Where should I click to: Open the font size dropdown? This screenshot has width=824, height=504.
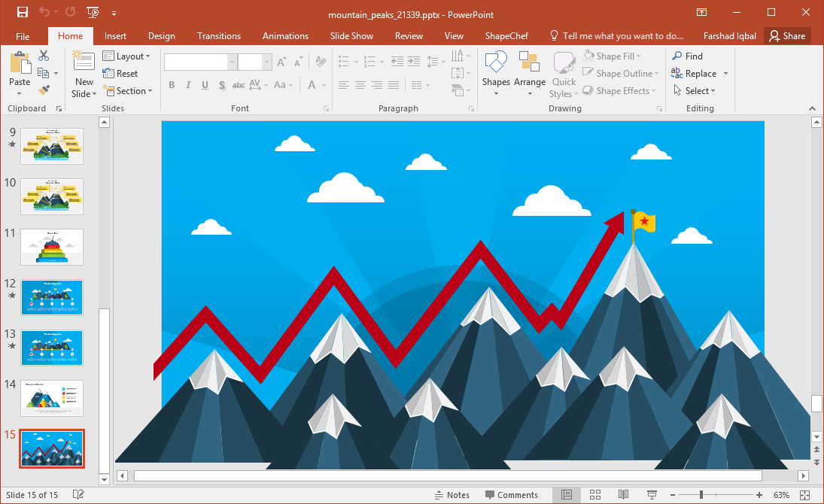click(266, 62)
